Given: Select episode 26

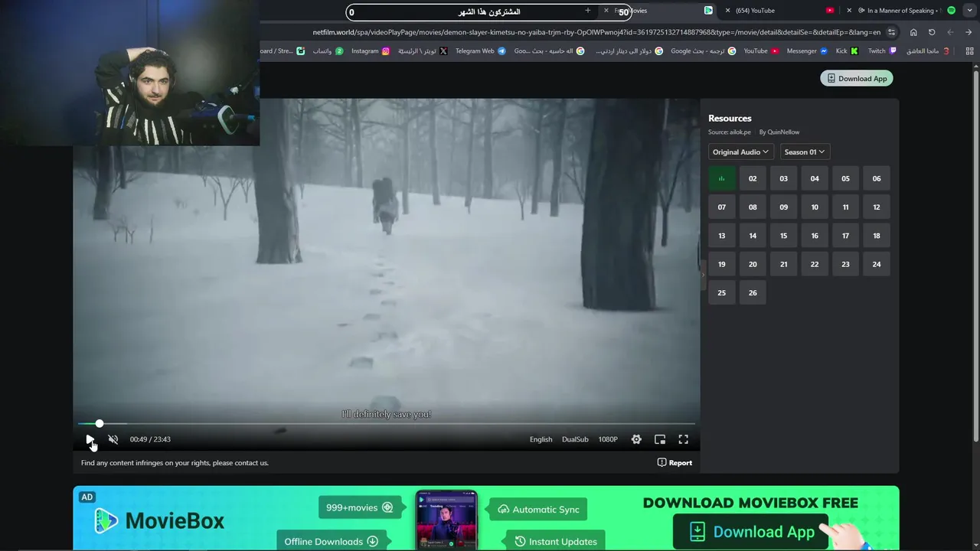Looking at the screenshot, I should coord(753,292).
